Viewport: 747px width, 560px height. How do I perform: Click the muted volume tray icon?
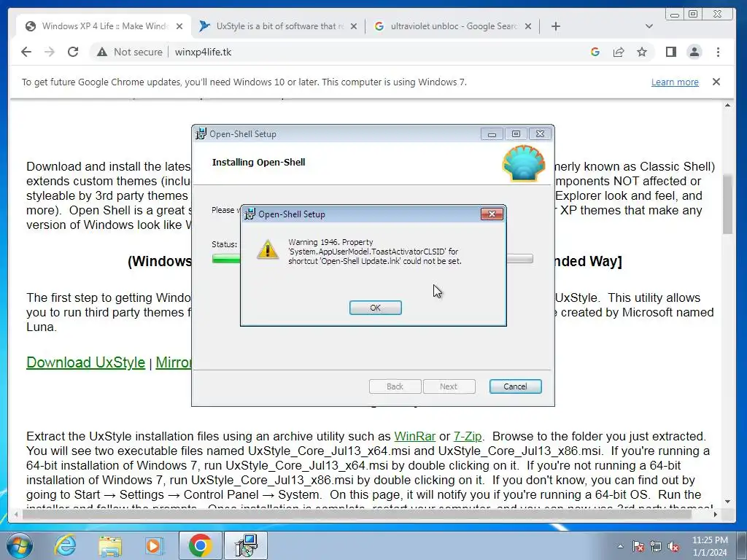[x=673, y=547]
